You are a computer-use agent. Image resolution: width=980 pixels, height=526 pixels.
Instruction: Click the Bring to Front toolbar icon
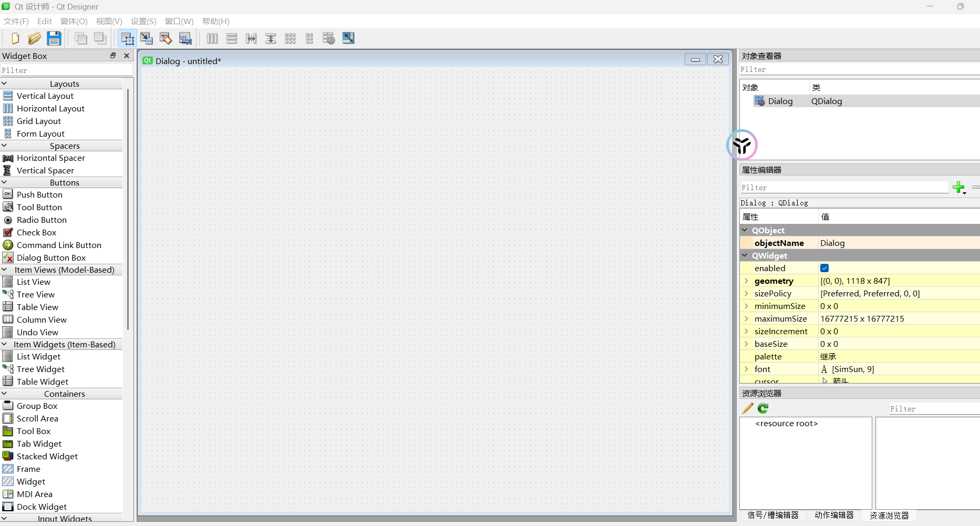pyautogui.click(x=100, y=38)
